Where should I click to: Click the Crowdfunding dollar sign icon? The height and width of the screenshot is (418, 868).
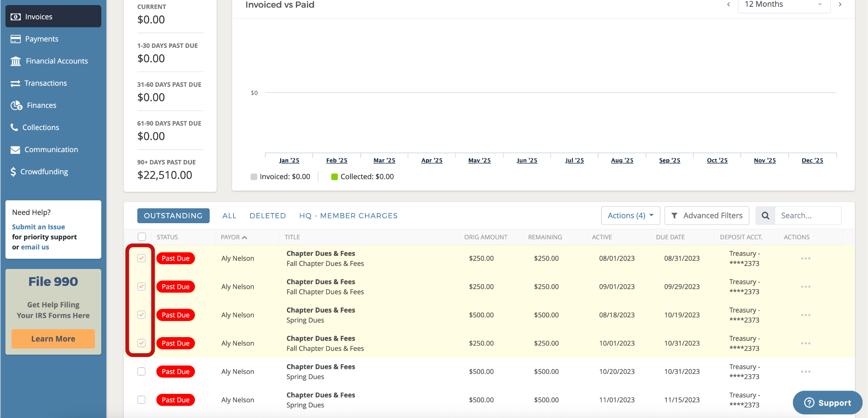pos(13,172)
